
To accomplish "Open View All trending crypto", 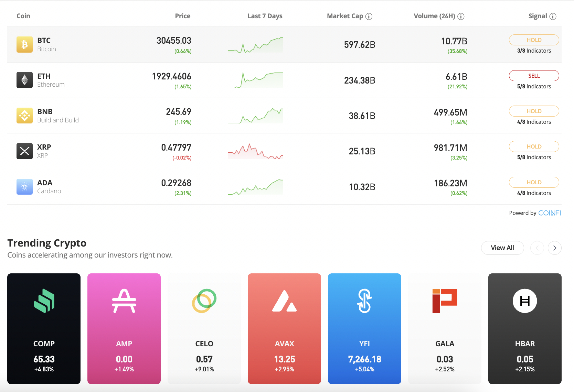I will point(502,248).
